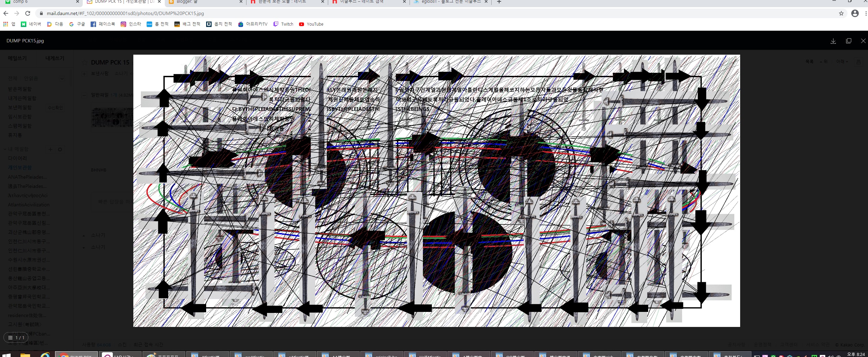Download the DUMP PCK15.jpg image
The height and width of the screenshot is (357, 868).
pos(833,41)
